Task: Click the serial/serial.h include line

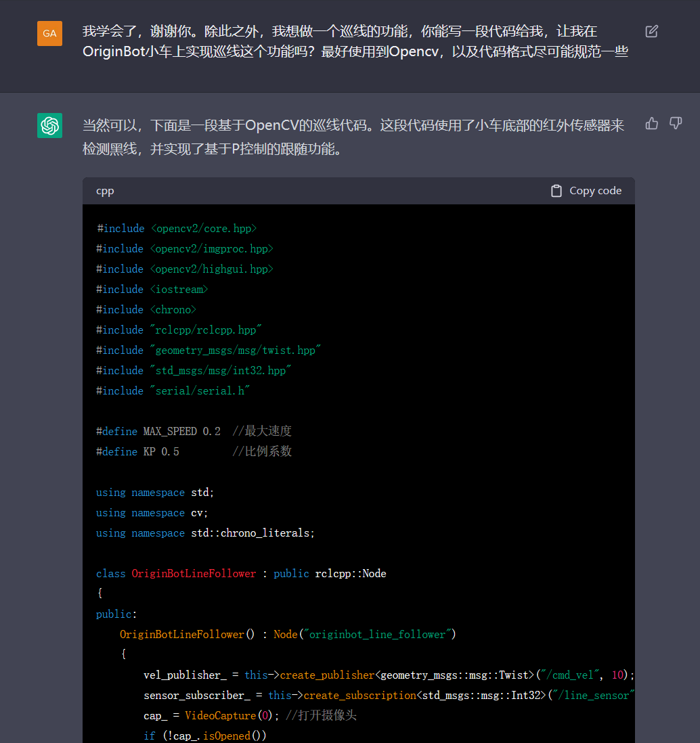Action: click(173, 391)
